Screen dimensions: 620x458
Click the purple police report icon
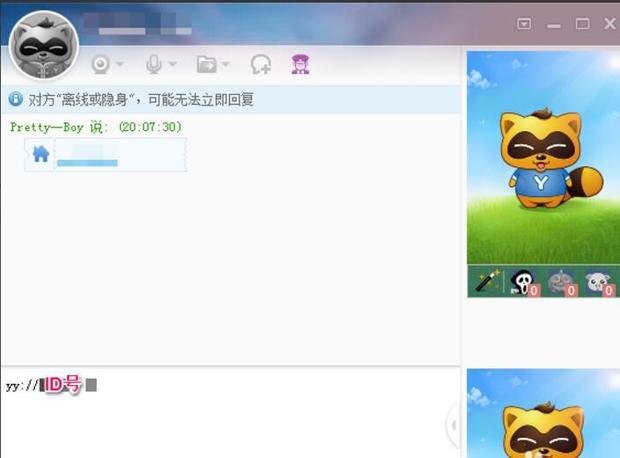click(x=301, y=64)
